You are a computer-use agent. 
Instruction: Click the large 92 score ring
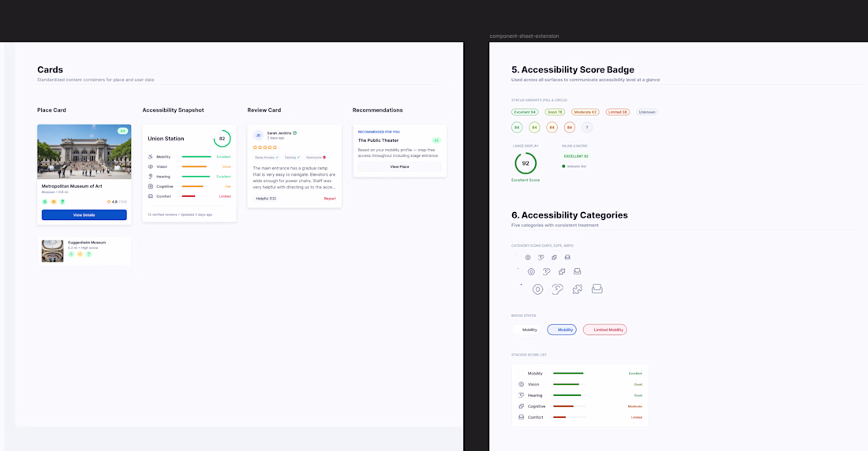526,163
